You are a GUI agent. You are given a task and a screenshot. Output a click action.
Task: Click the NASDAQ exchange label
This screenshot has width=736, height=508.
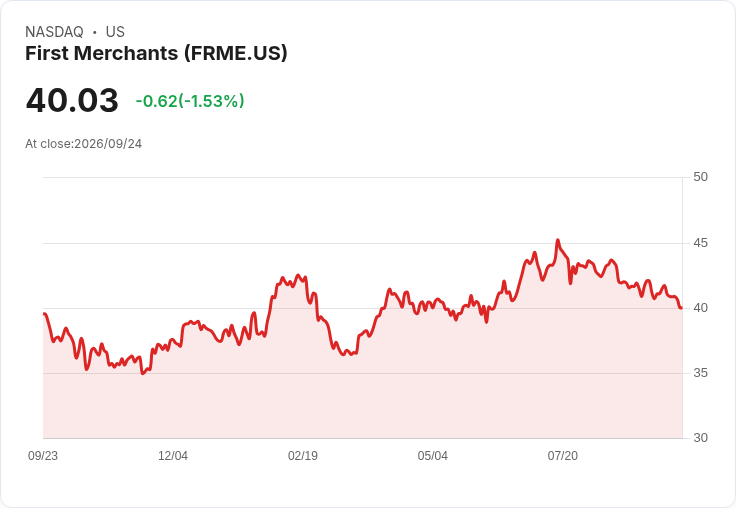click(54, 32)
